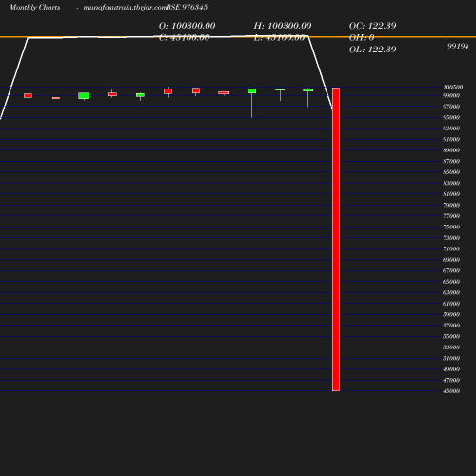Click the green candle with the longest lower wick
476x476 pixels.
tap(252, 104)
